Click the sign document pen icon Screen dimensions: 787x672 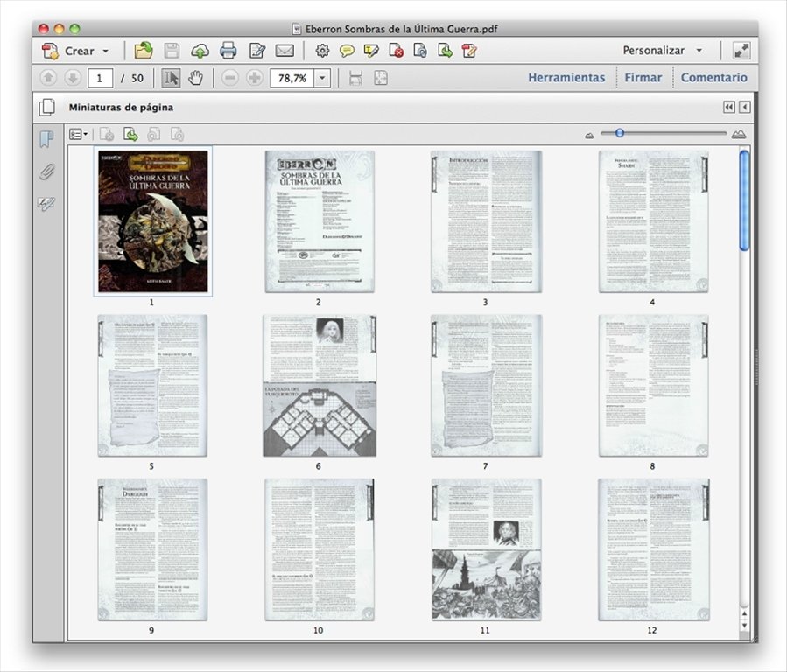click(x=469, y=51)
